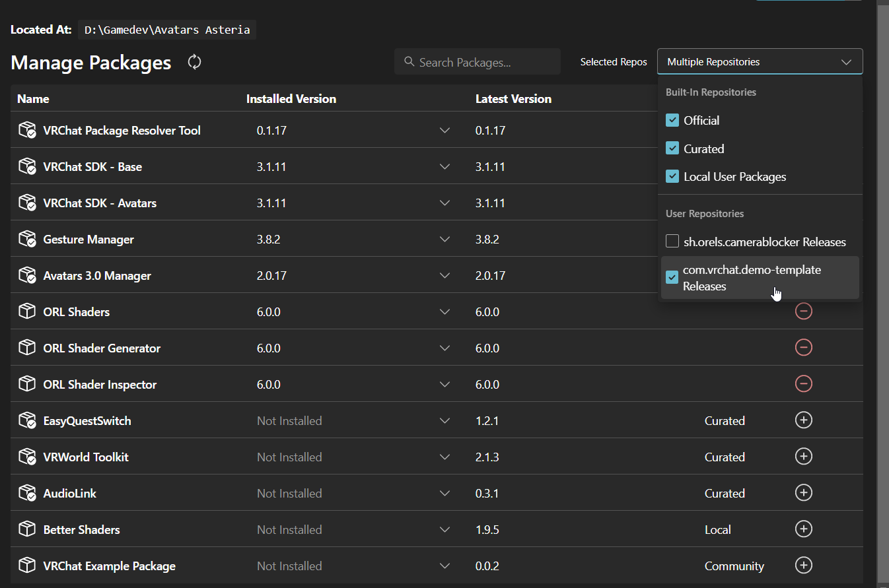Image resolution: width=889 pixels, height=588 pixels.
Task: Open the Avatars 3.0 Manager version selector
Action: tap(444, 275)
